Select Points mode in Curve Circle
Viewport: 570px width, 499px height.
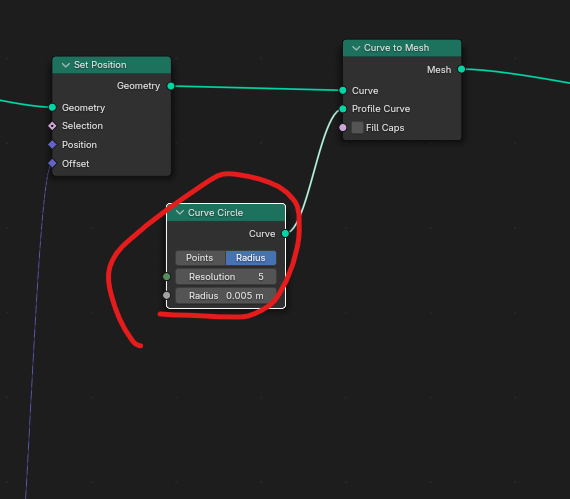click(200, 258)
